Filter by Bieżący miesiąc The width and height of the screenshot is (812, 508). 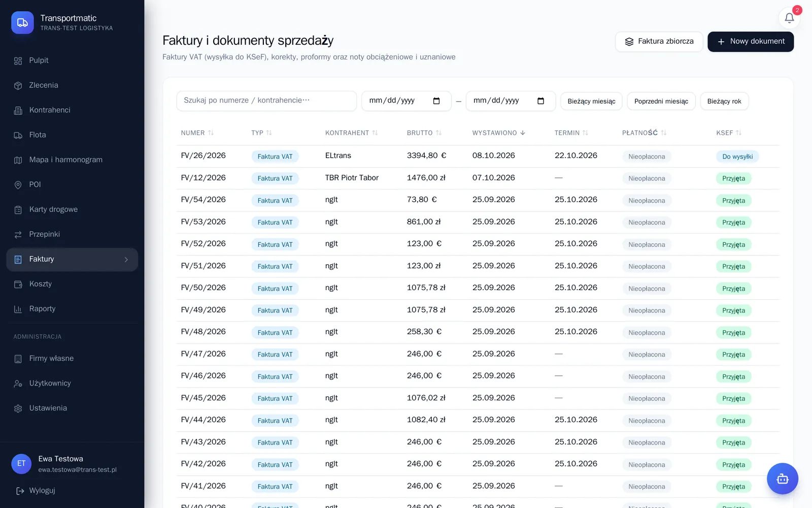coord(591,101)
